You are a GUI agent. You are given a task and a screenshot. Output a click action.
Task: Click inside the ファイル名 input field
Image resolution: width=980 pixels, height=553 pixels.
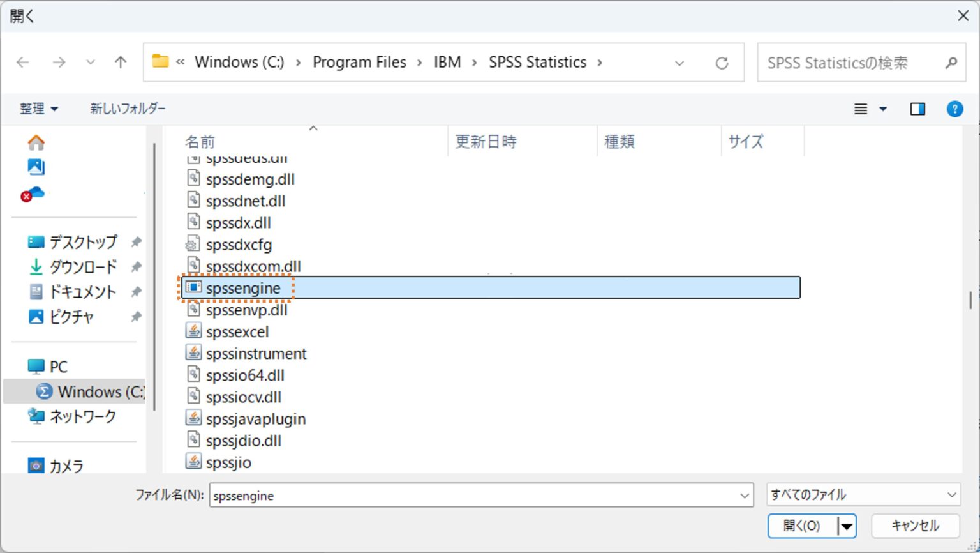click(447, 495)
